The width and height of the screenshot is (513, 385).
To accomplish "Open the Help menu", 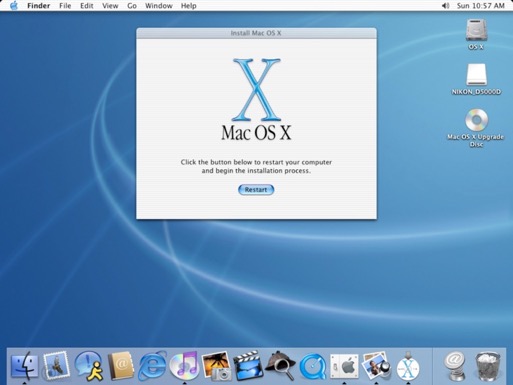I will point(189,6).
